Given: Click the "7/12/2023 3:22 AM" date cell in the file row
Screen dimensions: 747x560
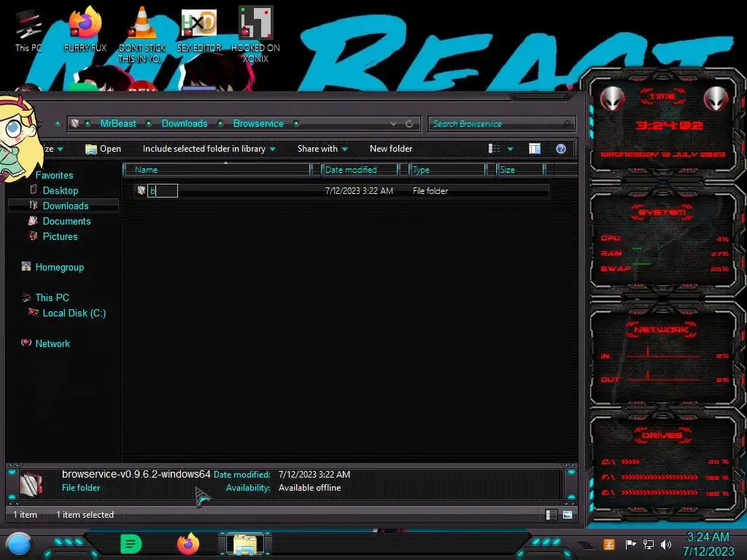Looking at the screenshot, I should [359, 191].
